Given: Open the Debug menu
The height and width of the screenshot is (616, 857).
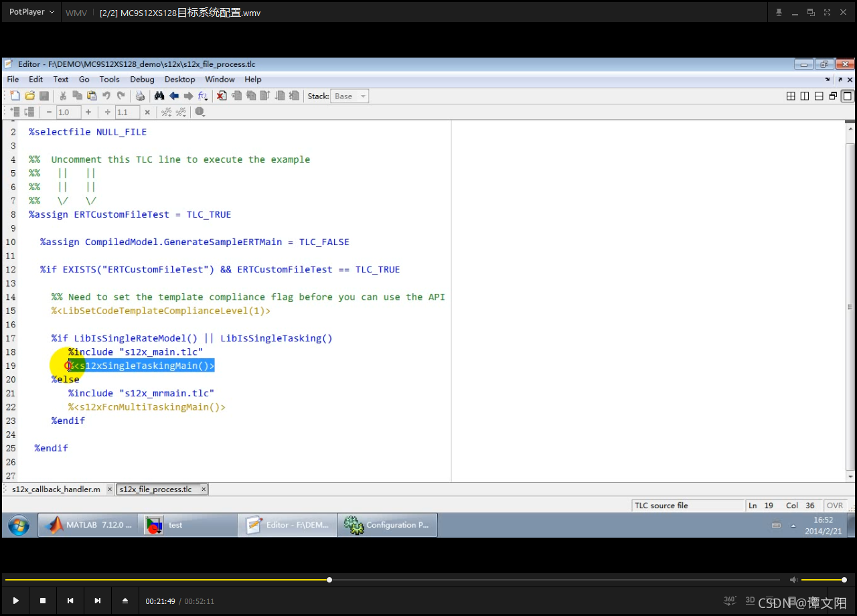Looking at the screenshot, I should pyautogui.click(x=142, y=79).
